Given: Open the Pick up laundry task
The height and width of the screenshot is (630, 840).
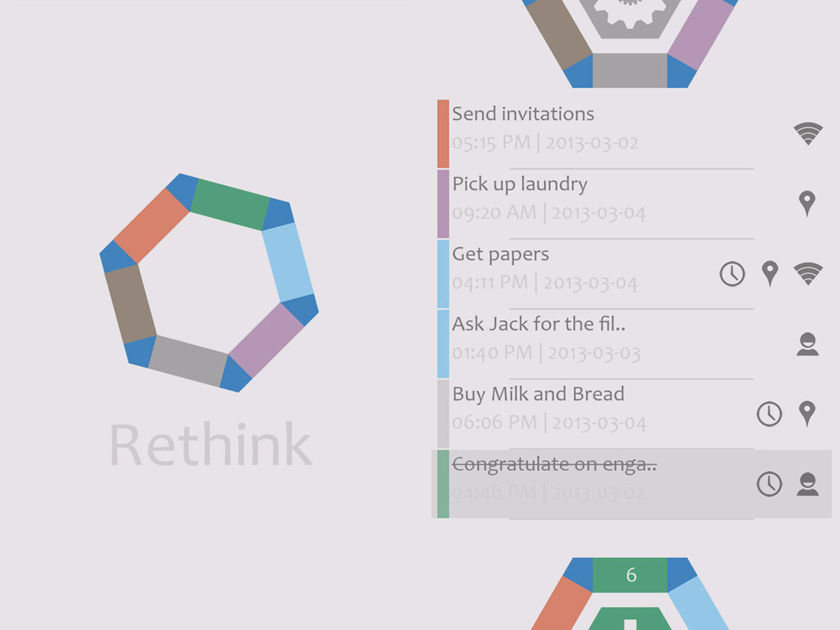Looking at the screenshot, I should pyautogui.click(x=595, y=204).
